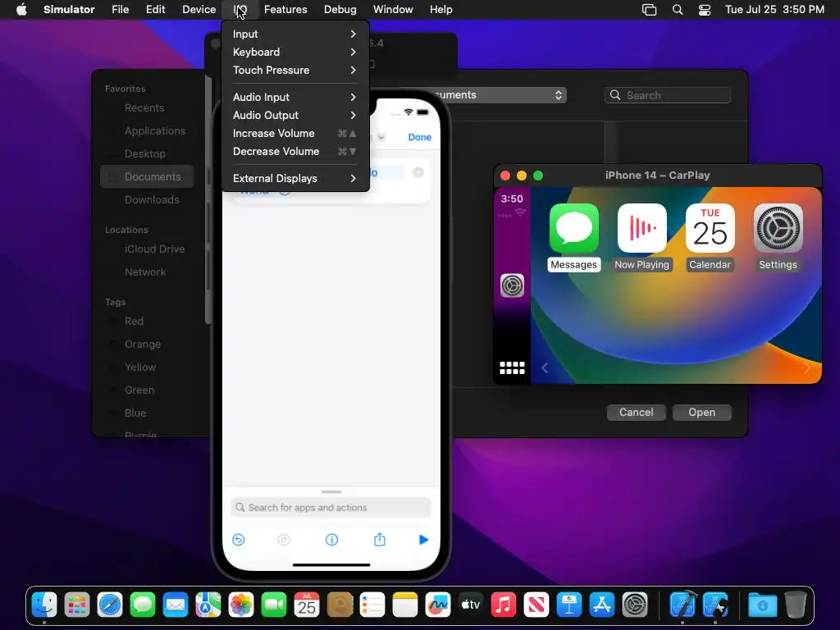
Task: Select iCloud Drive in file dialog sidebar
Action: (147, 249)
